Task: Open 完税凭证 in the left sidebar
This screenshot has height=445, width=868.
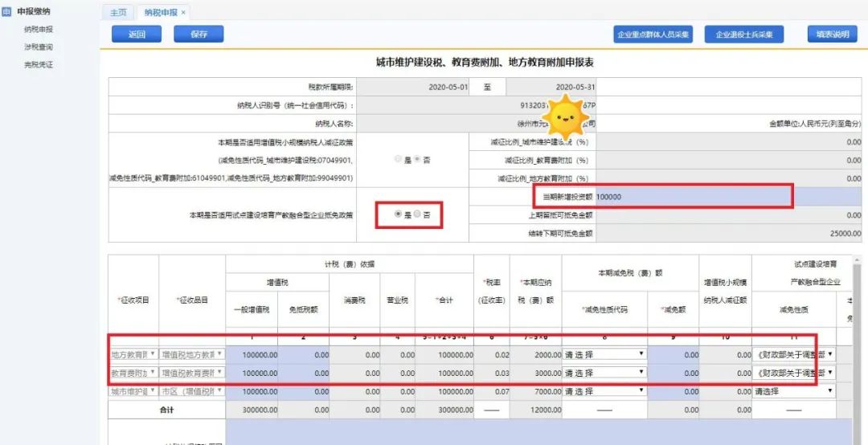Action: point(39,64)
